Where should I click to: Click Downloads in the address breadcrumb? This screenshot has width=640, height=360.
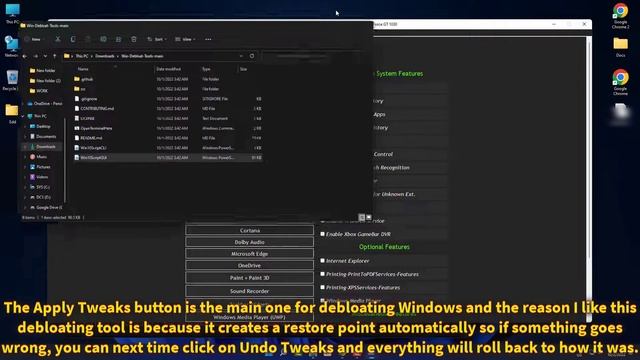point(104,56)
